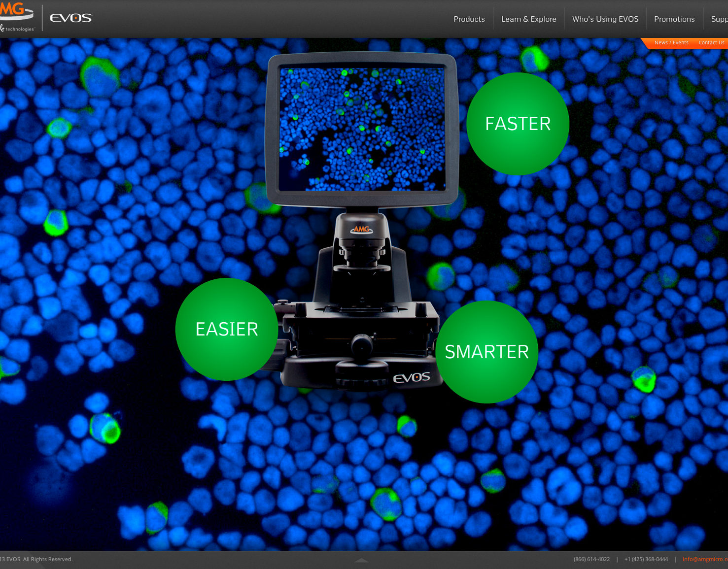
Task: Open the Contact Us link
Action: [711, 43]
